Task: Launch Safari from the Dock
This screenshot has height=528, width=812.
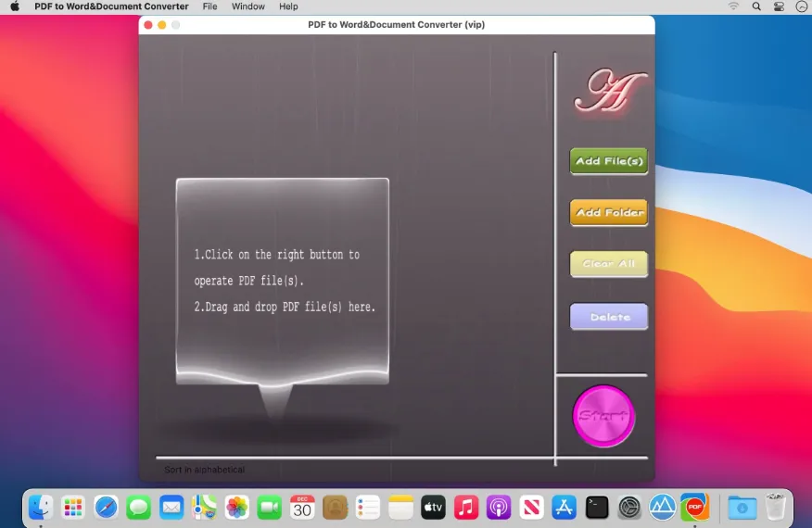Action: pos(106,508)
